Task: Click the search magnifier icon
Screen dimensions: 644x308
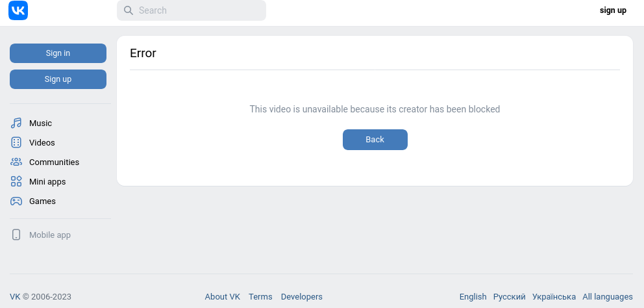Action: (x=129, y=10)
